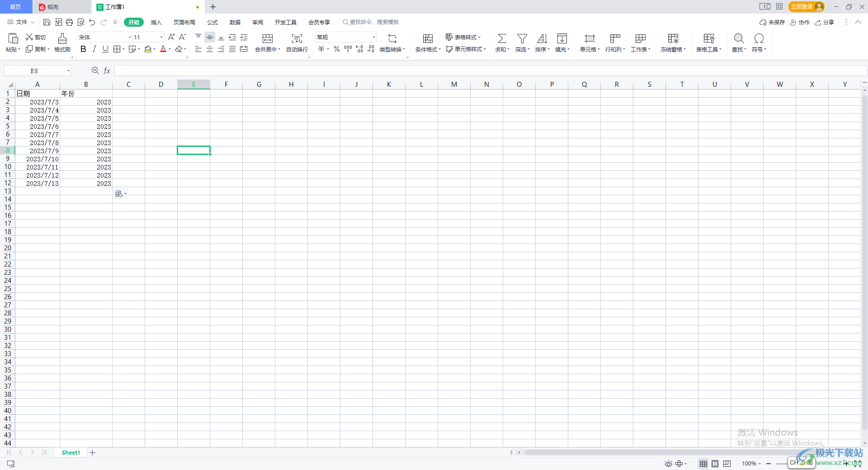This screenshot has height=470, width=868.
Task: Toggle Italic formatting
Action: 94,49
